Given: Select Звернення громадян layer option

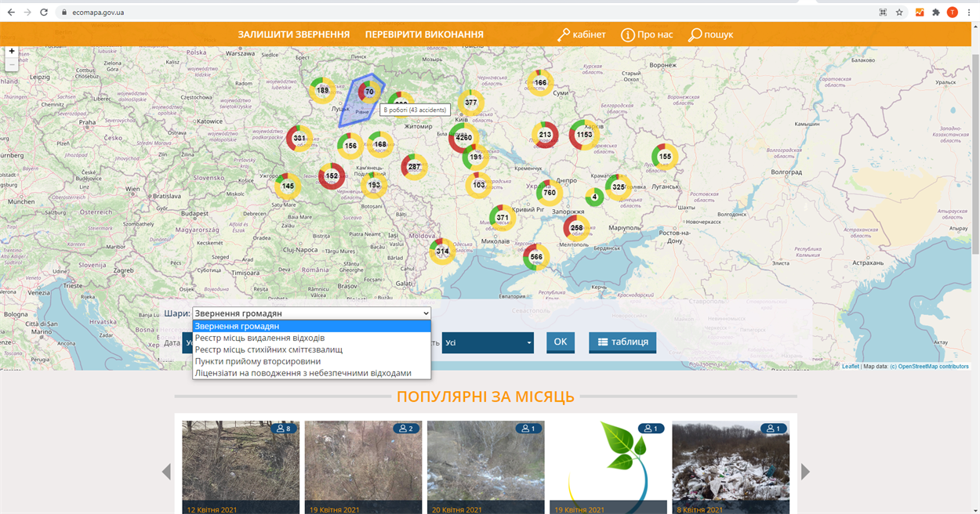Looking at the screenshot, I should pos(312,327).
